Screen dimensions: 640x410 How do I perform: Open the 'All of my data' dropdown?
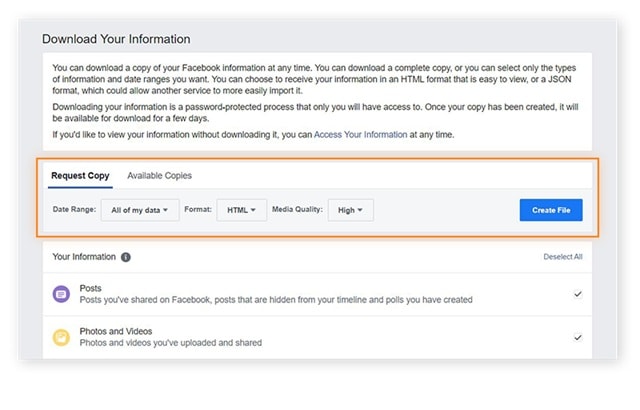140,210
